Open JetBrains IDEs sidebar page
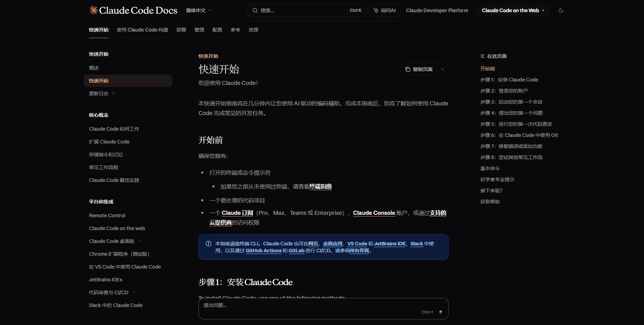644x325 pixels. tap(128, 280)
